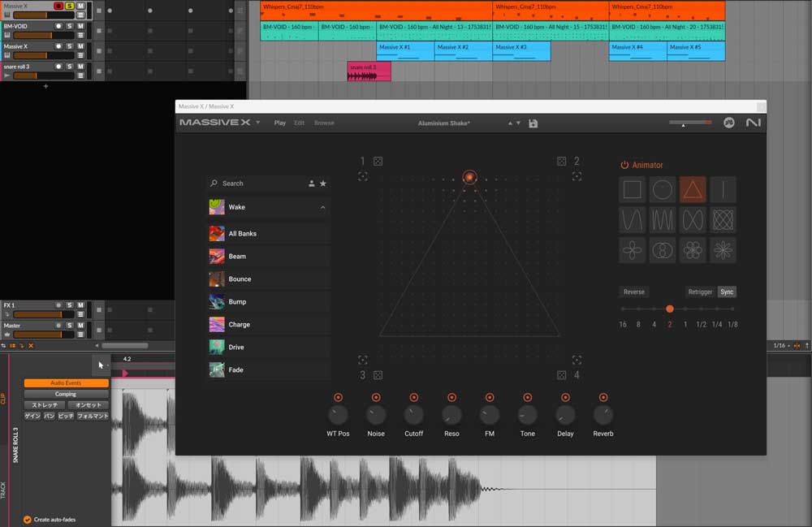
Task: Switch to the Edit tab
Action: [299, 123]
